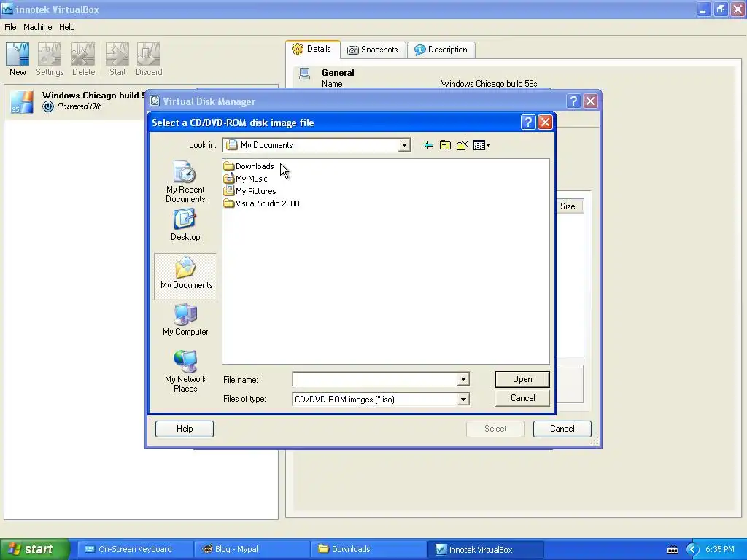Open Desktop in places bar
The image size is (747, 560).
pos(185,225)
